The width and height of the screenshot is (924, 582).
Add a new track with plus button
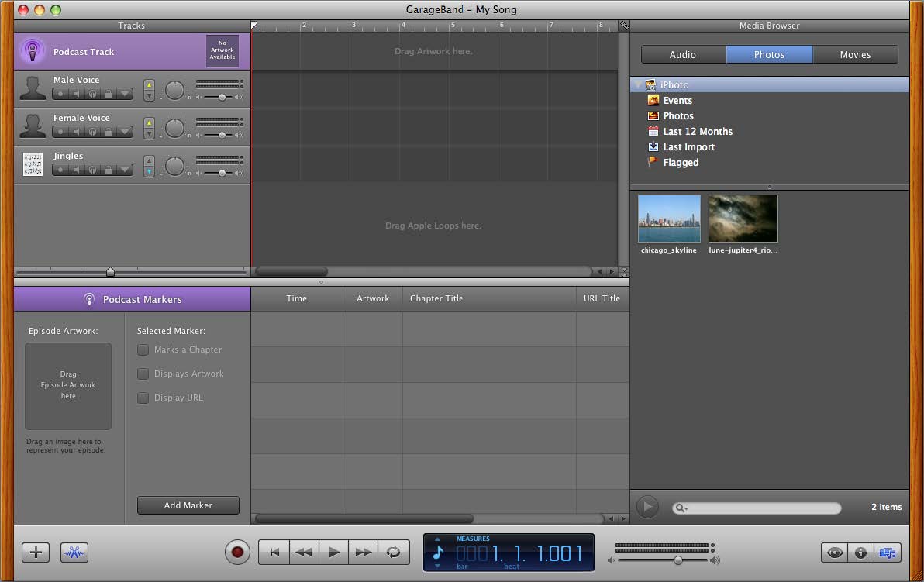pos(36,553)
